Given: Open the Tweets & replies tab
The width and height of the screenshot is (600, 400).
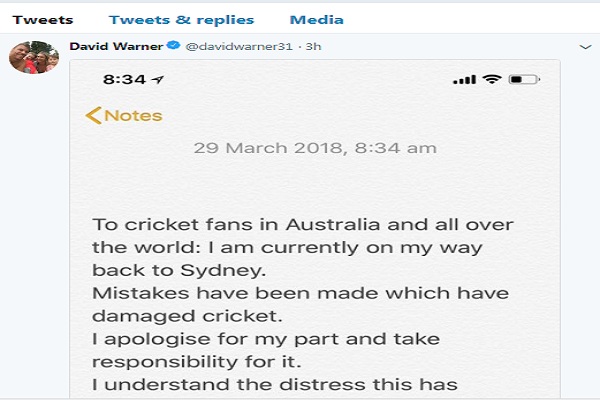Looking at the screenshot, I should coord(181,19).
